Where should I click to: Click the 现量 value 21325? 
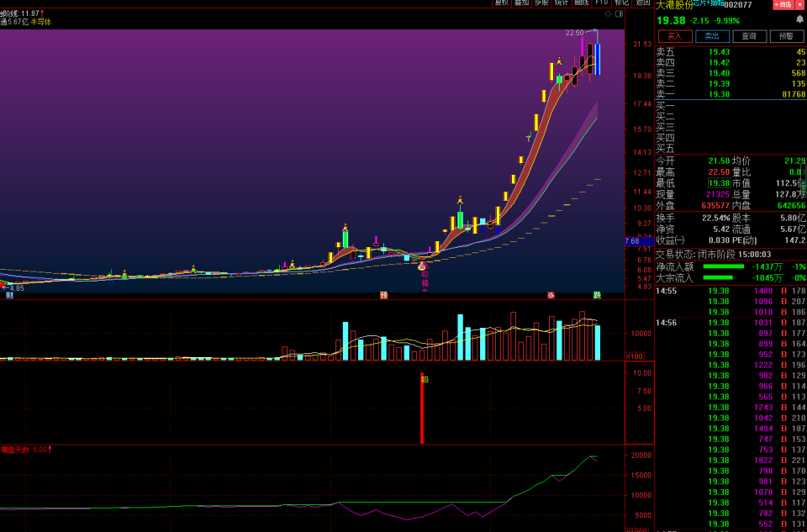coord(718,194)
